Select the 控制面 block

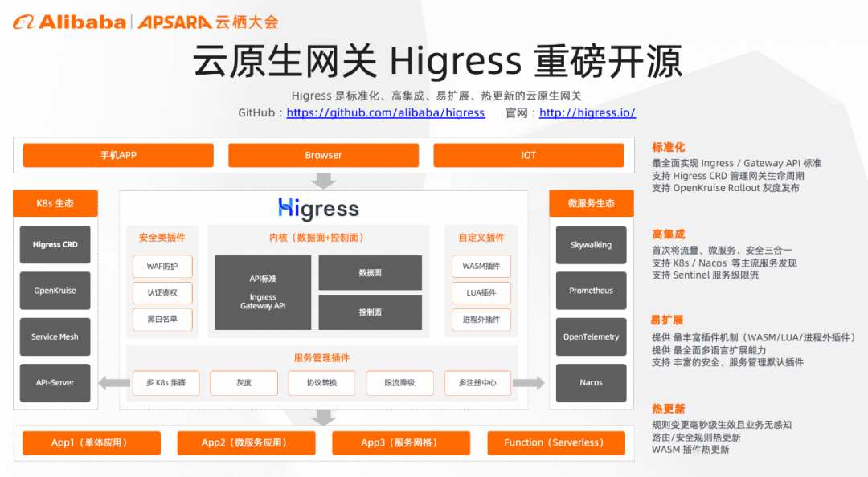[x=371, y=312]
